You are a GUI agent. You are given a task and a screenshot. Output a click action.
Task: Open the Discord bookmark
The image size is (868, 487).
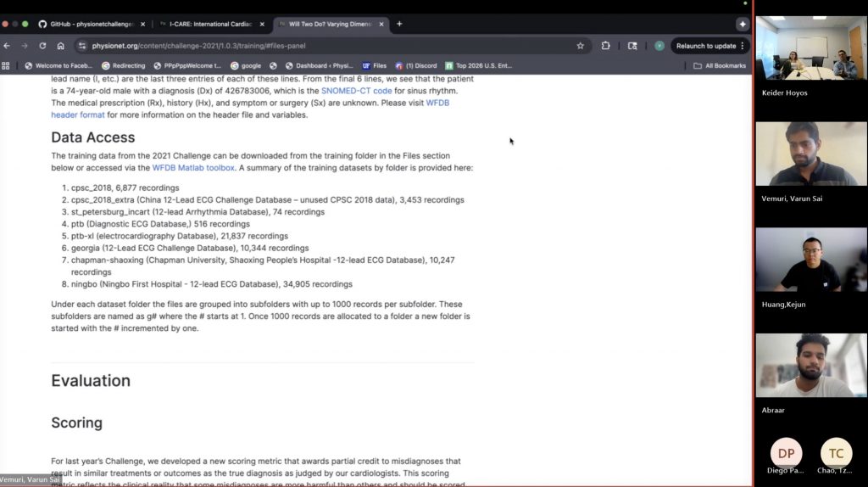click(415, 65)
